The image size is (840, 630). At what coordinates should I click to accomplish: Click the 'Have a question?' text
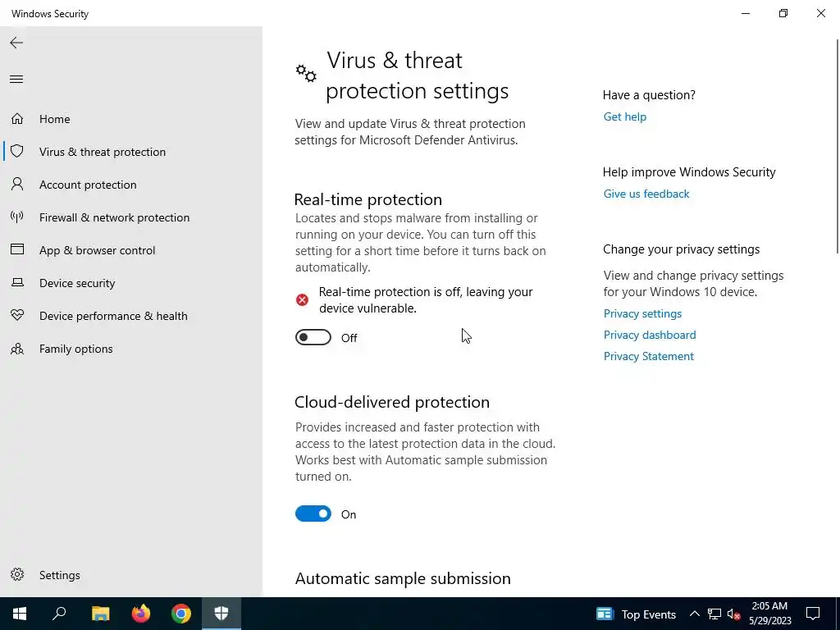click(x=649, y=95)
